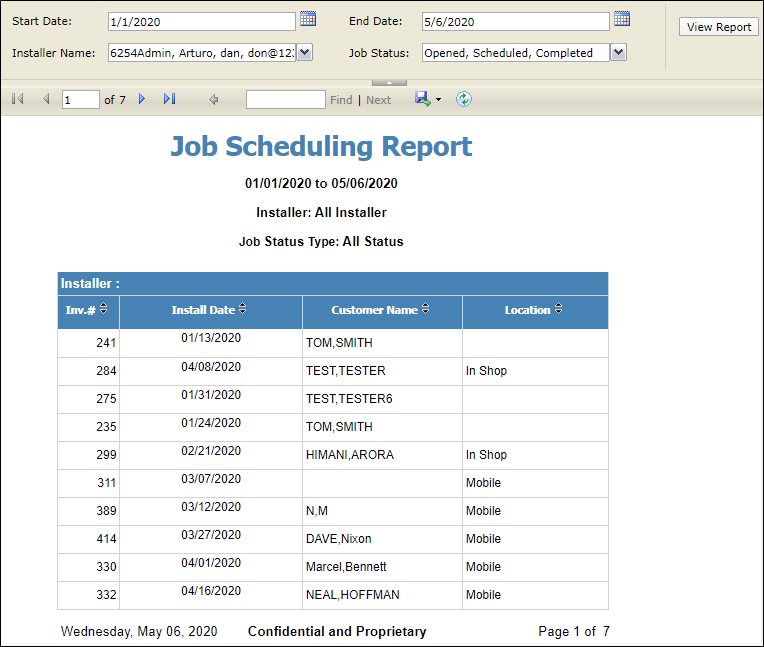Screen dimensions: 764x647
Task: Click install date 01/13/2020
Action: pos(211,338)
